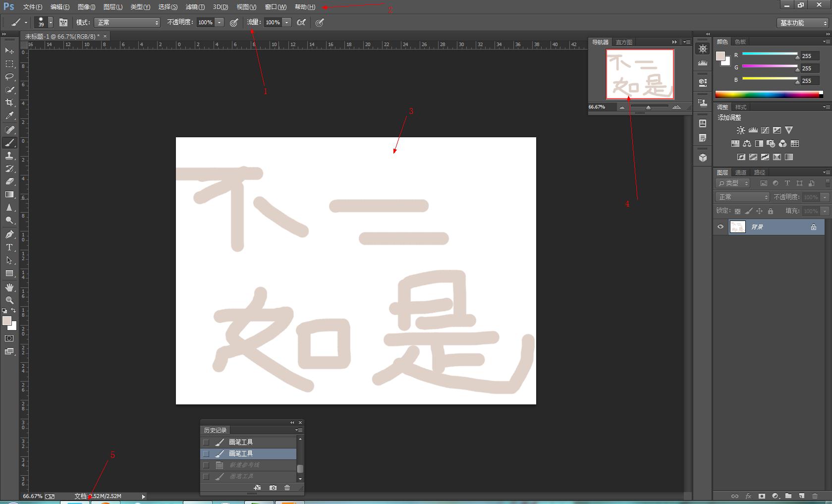Switch to 样式 tab
This screenshot has height=504, width=832.
click(x=741, y=107)
